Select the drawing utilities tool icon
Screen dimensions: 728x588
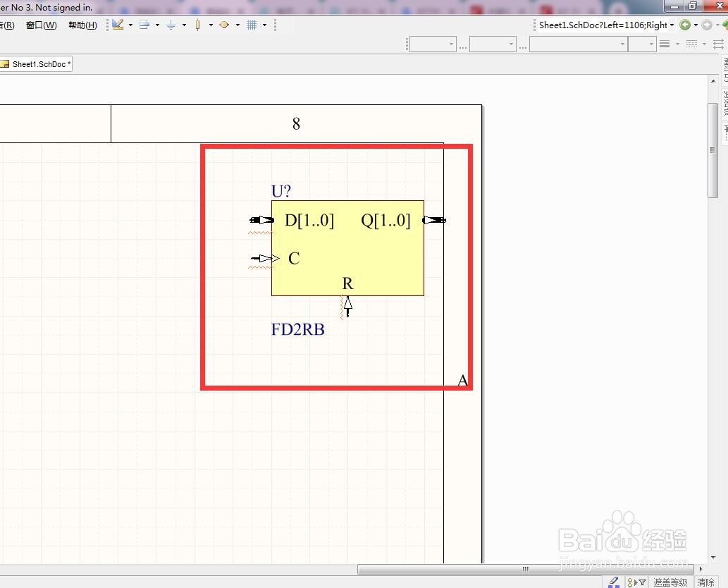click(x=118, y=25)
